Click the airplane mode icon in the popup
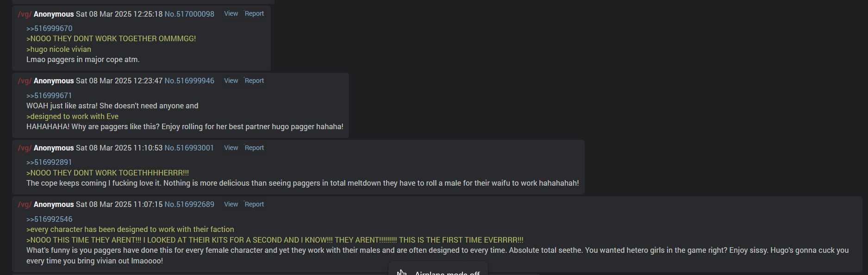Screen dimensions: 868x275 pyautogui.click(x=402, y=273)
